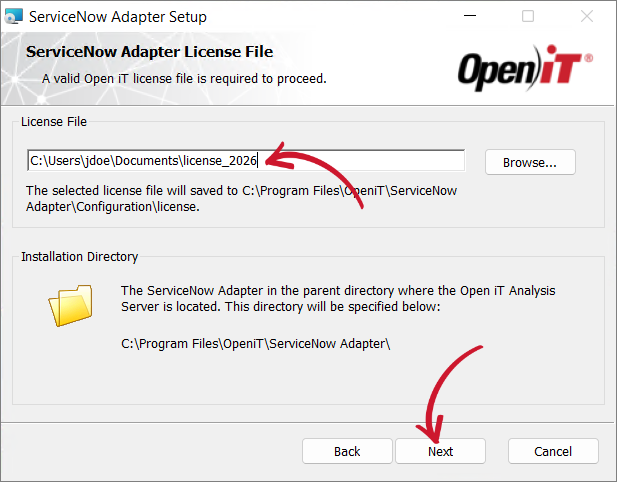The width and height of the screenshot is (617, 482).
Task: Click the setup installer icon in title bar
Action: 13,17
